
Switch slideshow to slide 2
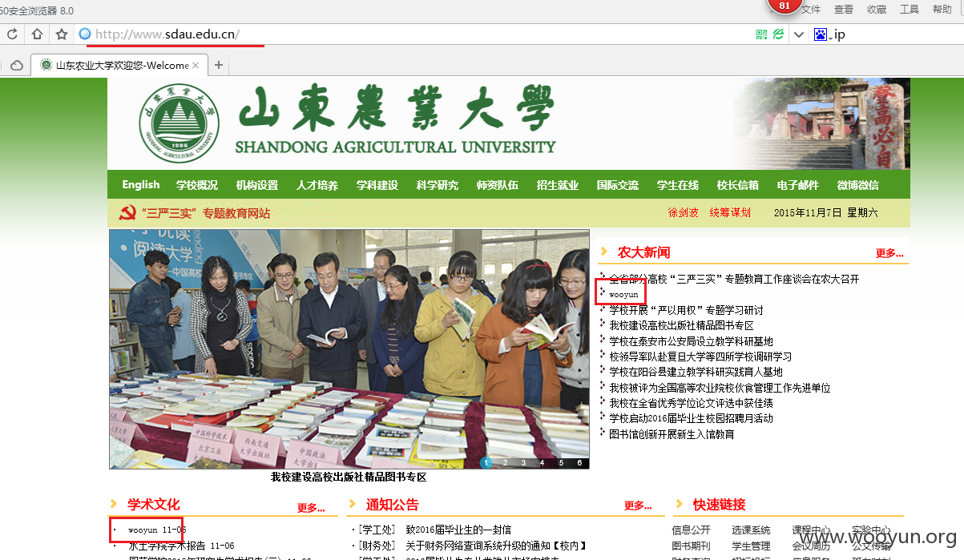pos(505,462)
